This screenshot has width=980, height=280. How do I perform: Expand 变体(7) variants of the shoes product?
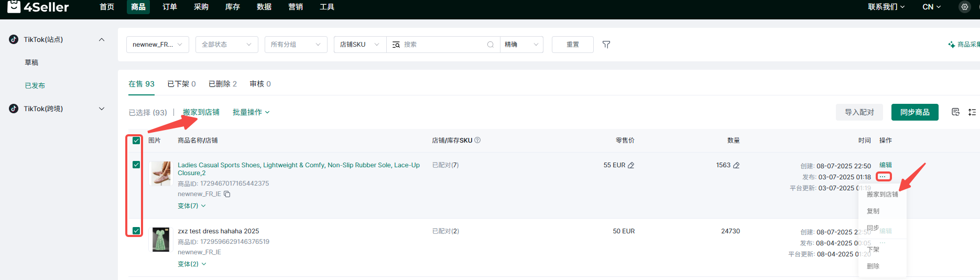(191, 206)
